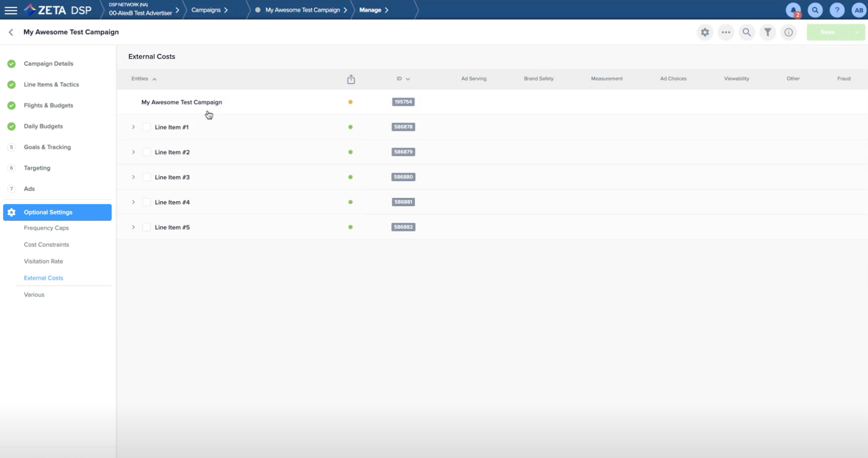
Task: Click the export share icon in table header
Action: click(351, 79)
